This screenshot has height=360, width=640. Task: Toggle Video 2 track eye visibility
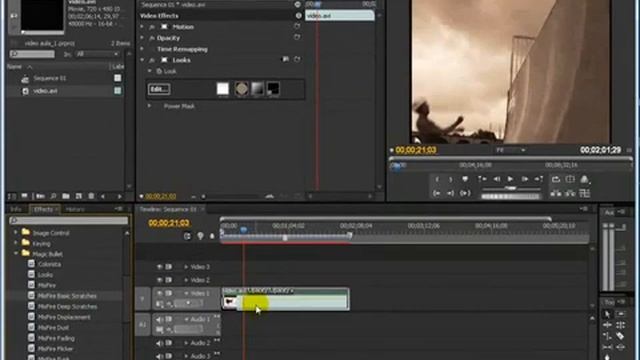click(159, 280)
